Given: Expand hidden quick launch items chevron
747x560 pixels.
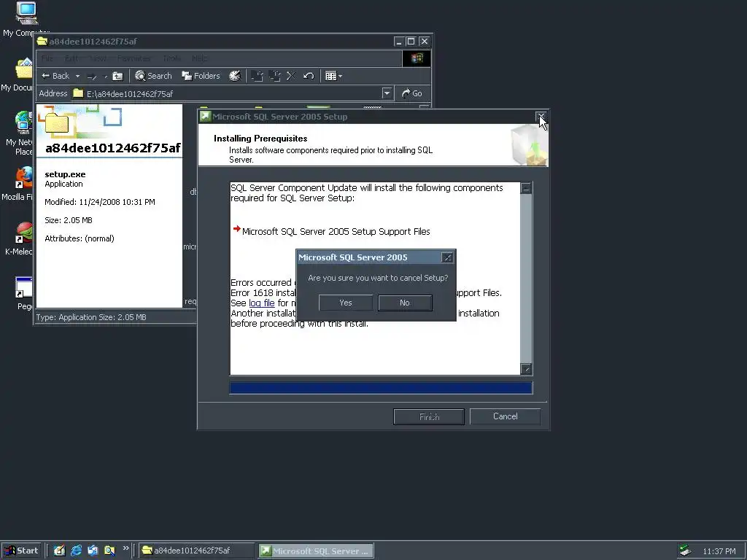Looking at the screenshot, I should pyautogui.click(x=125, y=548).
